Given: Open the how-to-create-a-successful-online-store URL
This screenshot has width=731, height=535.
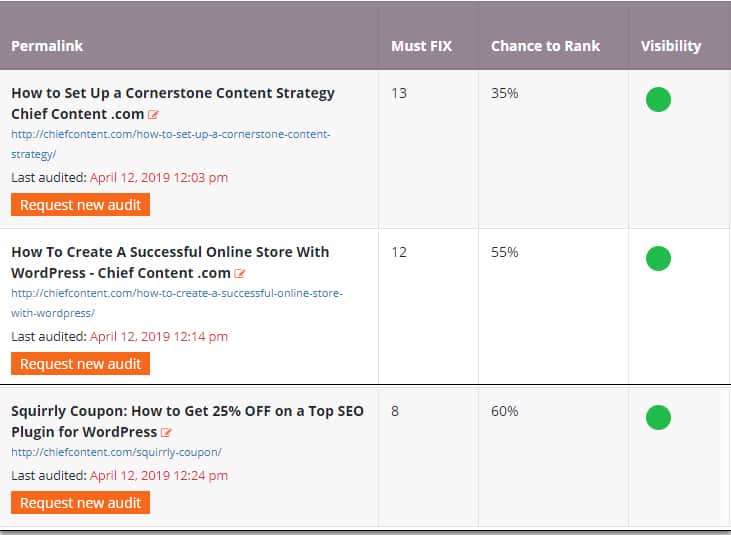Looking at the screenshot, I should click(176, 293).
